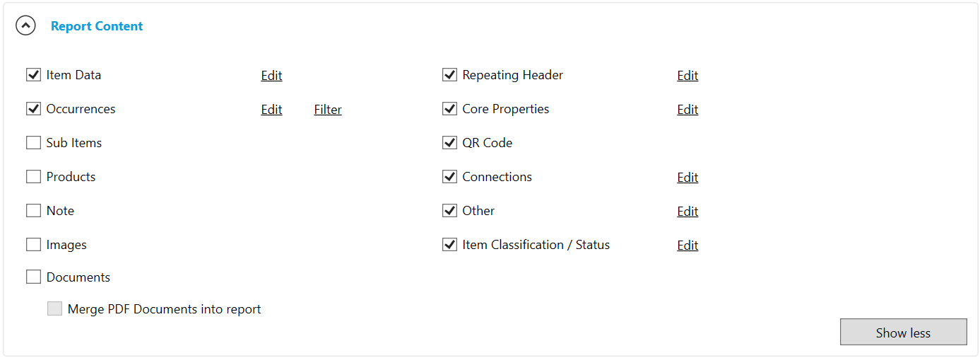Disable the QR Code option
The height and width of the screenshot is (358, 980).
pyautogui.click(x=449, y=143)
